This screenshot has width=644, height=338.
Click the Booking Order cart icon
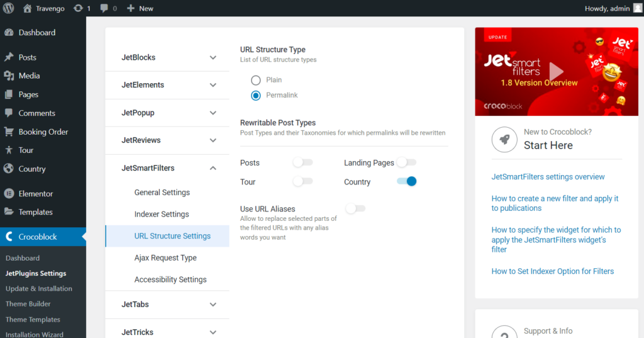(x=9, y=132)
